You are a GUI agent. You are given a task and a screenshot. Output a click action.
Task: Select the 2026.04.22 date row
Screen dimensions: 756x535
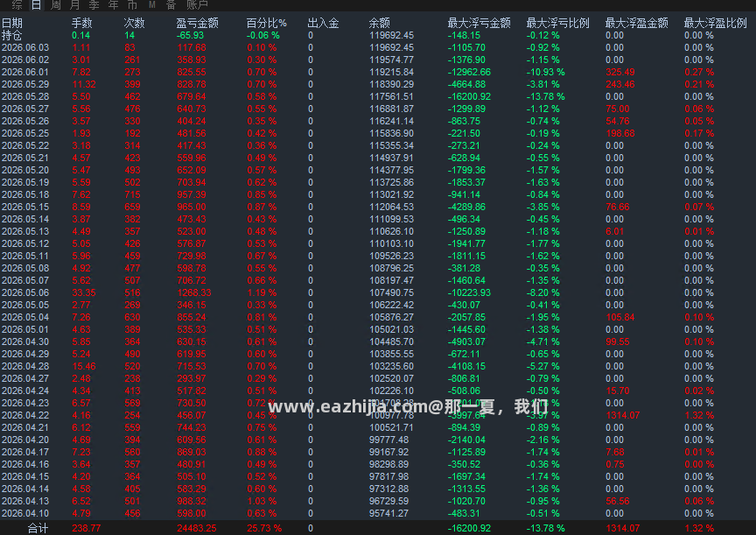point(25,415)
